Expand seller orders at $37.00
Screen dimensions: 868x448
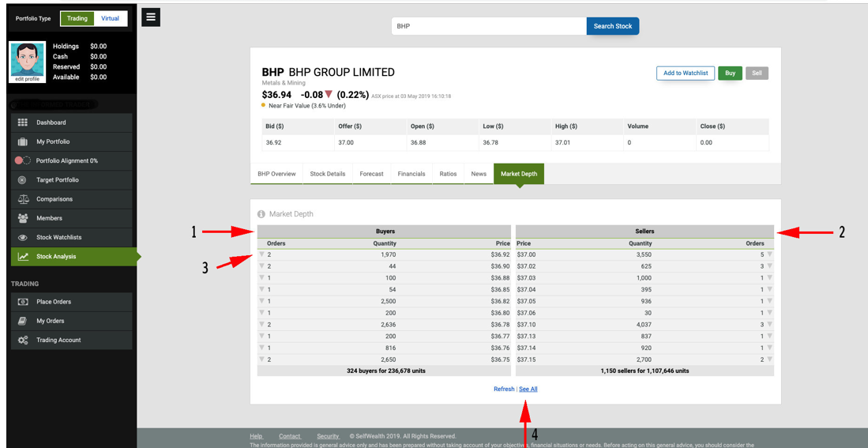point(769,254)
